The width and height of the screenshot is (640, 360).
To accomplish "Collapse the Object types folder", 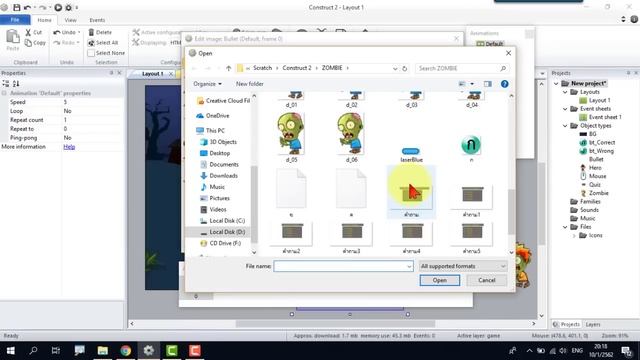I will point(565,125).
